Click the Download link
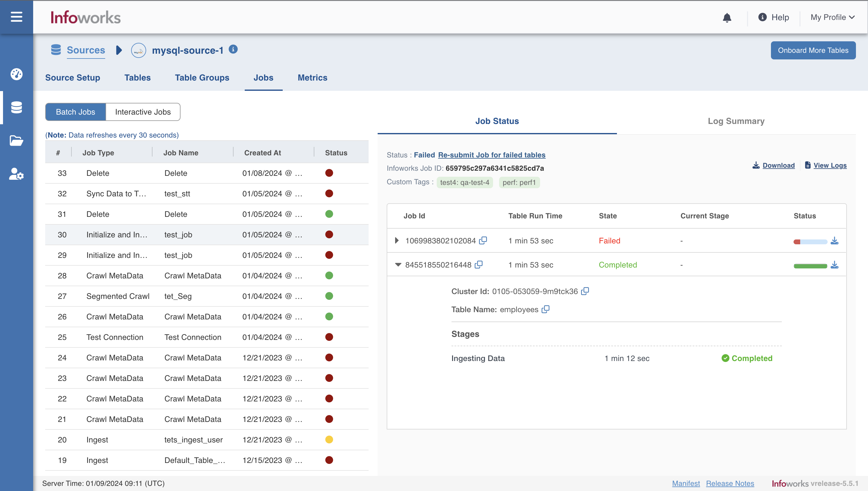Screen dimensions: 868x491 click(x=778, y=165)
